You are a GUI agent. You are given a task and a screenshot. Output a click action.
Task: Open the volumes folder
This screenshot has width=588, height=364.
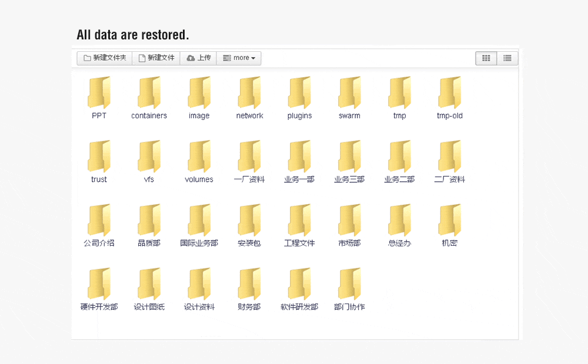(x=199, y=157)
